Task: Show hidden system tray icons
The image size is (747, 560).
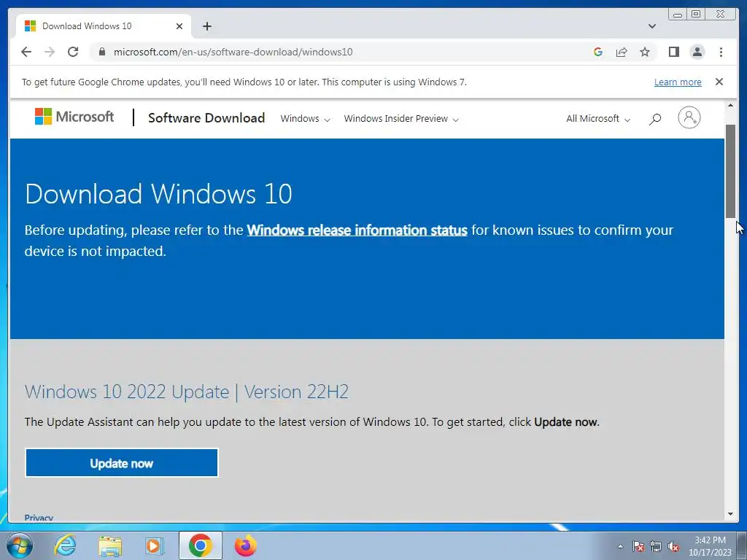Action: [620, 546]
